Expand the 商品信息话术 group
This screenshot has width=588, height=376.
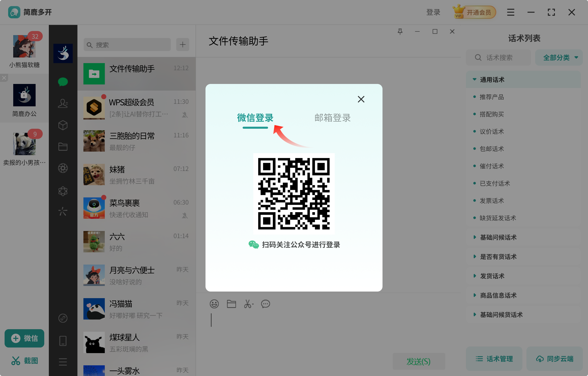pos(498,295)
